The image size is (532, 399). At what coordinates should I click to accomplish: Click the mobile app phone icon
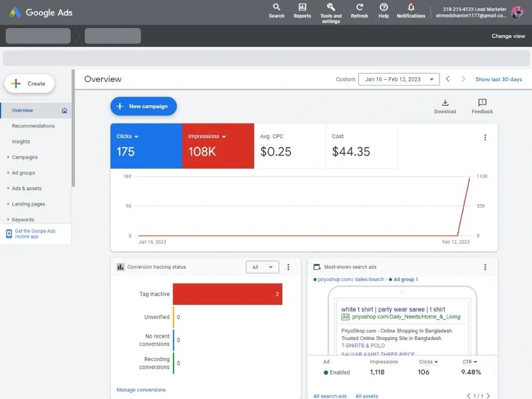tap(9, 234)
